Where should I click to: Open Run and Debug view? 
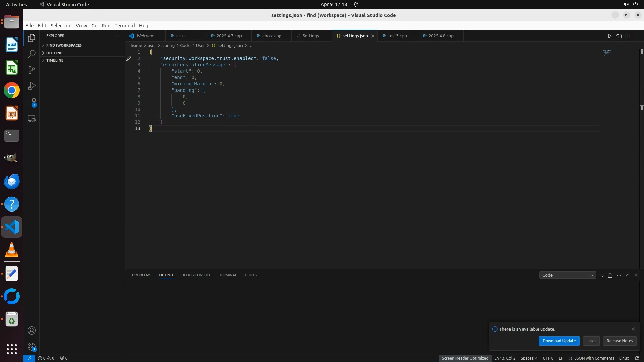pyautogui.click(x=32, y=86)
